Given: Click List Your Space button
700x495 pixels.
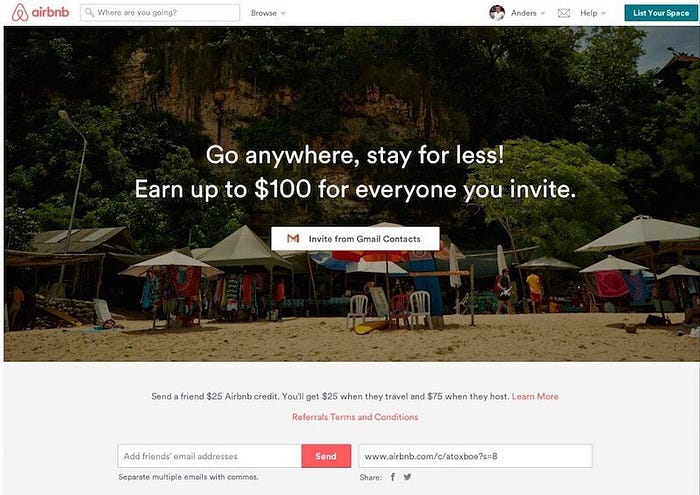Looking at the screenshot, I should coord(661,13).
